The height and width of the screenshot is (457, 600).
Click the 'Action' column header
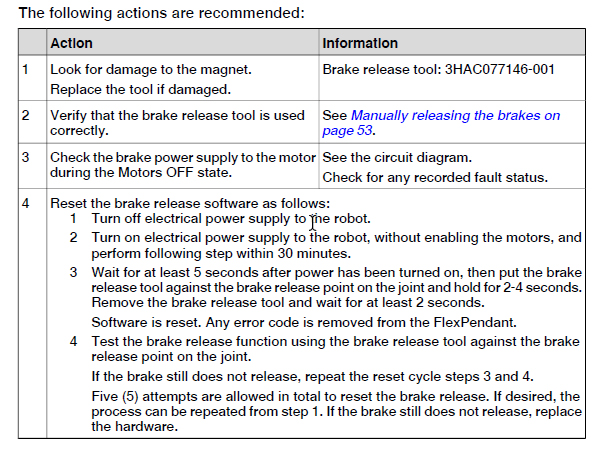pos(71,43)
